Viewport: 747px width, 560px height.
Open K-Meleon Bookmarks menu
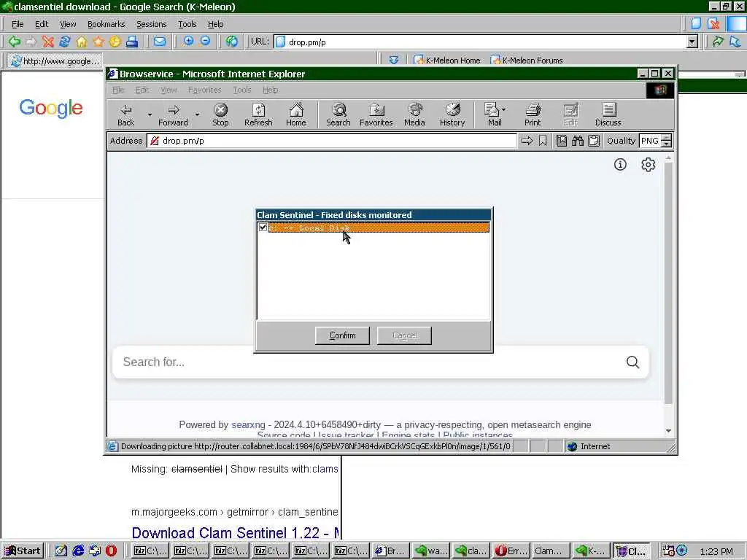(x=107, y=24)
